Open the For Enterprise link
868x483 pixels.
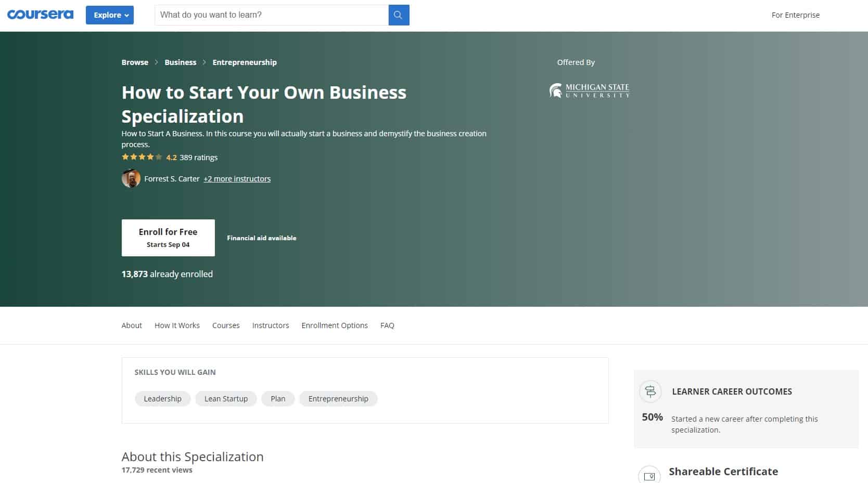pyautogui.click(x=795, y=15)
